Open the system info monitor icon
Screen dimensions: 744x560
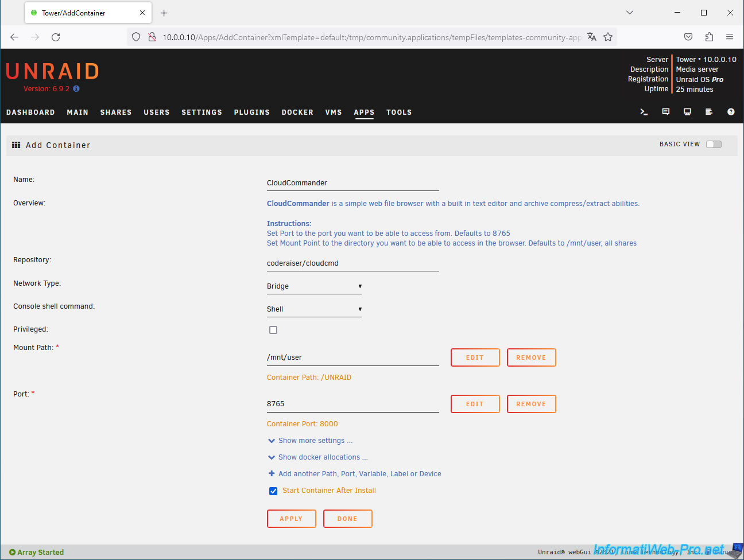click(687, 112)
